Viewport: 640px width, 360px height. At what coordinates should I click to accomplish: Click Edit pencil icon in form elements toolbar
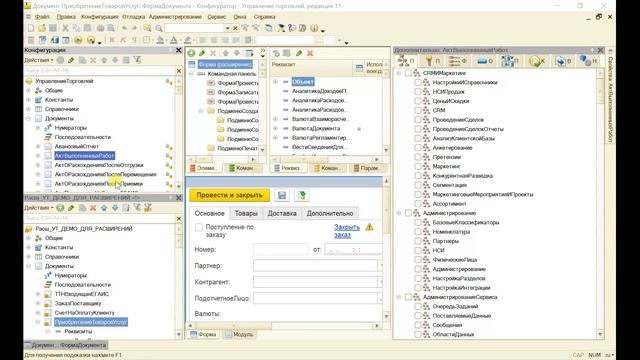point(202,53)
